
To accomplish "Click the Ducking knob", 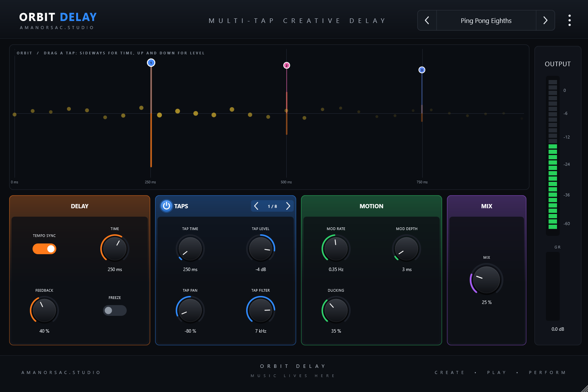I will point(336,310).
